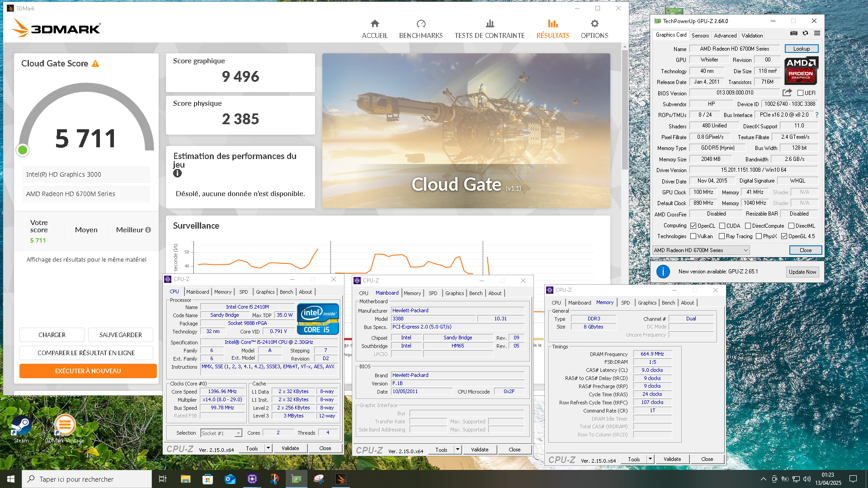Screen dimensions: 868x488
Task: Toggle the Ray Tracing checkbox
Action: point(722,236)
